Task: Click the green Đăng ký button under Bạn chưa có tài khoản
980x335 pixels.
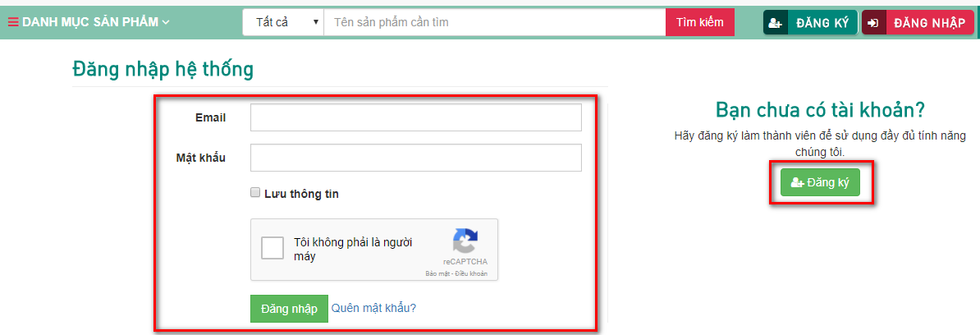Action: coord(820,182)
